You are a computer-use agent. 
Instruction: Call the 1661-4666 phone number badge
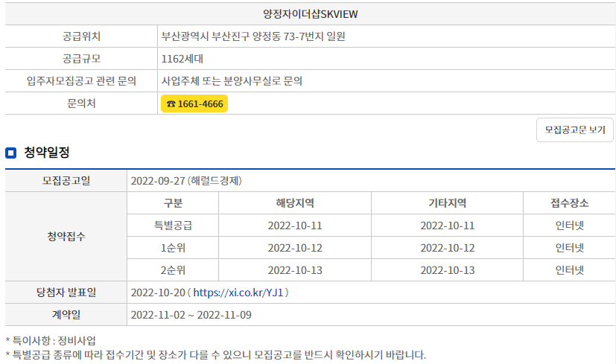(194, 103)
